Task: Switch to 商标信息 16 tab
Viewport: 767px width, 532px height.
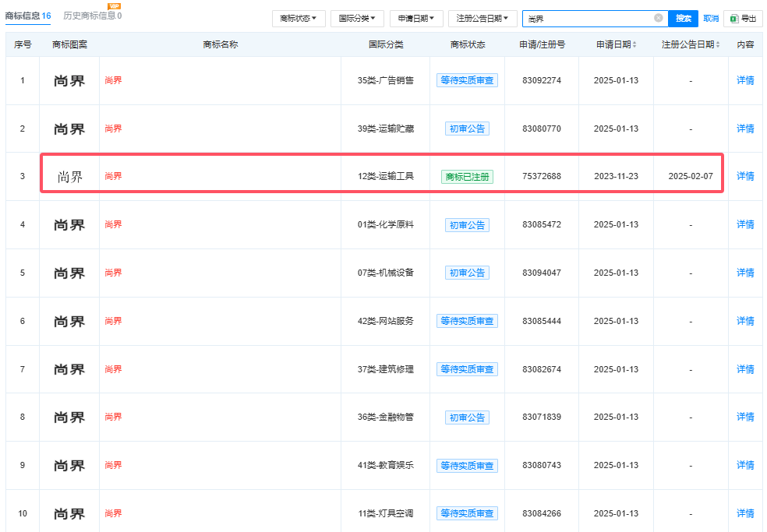Action: point(28,16)
